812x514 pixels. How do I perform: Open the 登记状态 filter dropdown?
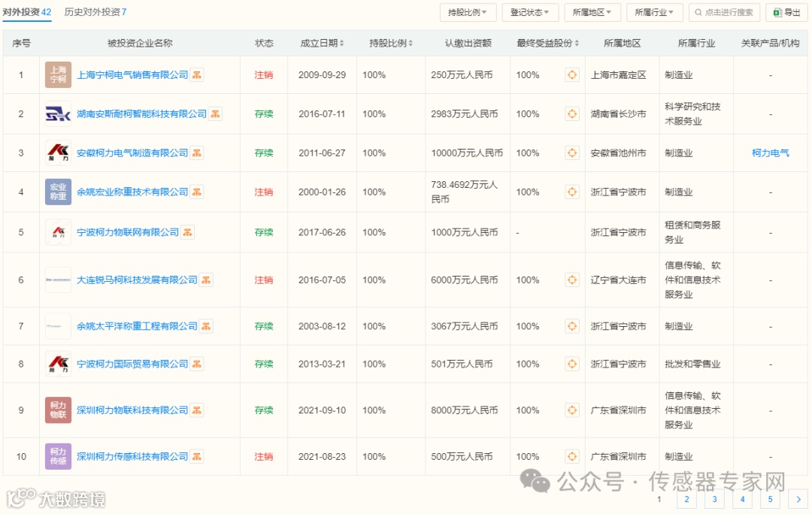coord(530,13)
